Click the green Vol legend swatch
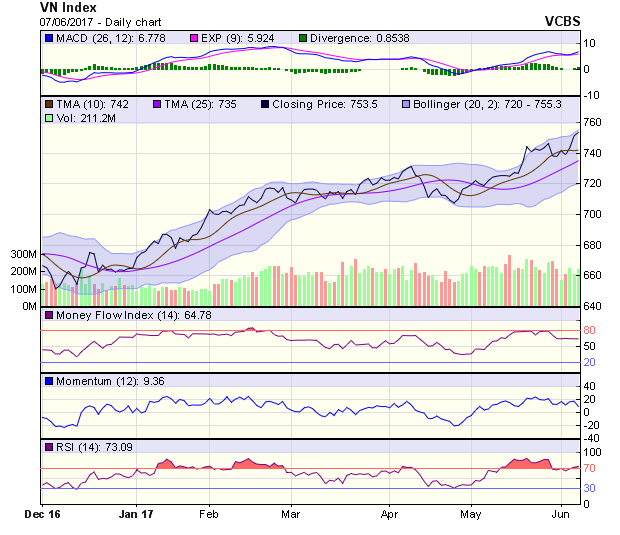 click(48, 118)
